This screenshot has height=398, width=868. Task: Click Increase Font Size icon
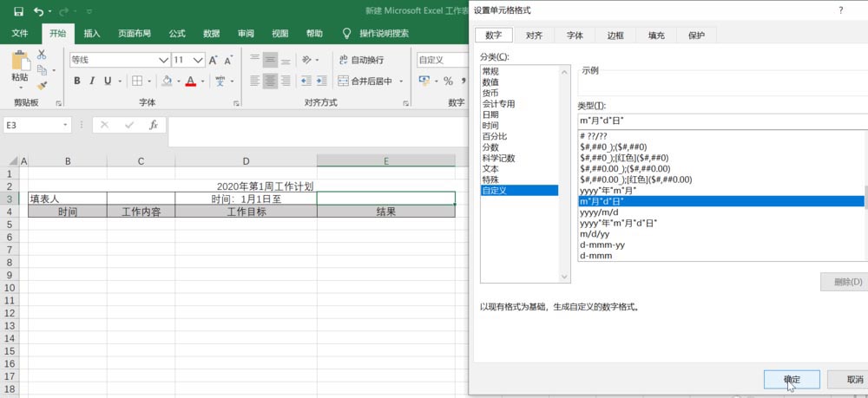(x=214, y=60)
